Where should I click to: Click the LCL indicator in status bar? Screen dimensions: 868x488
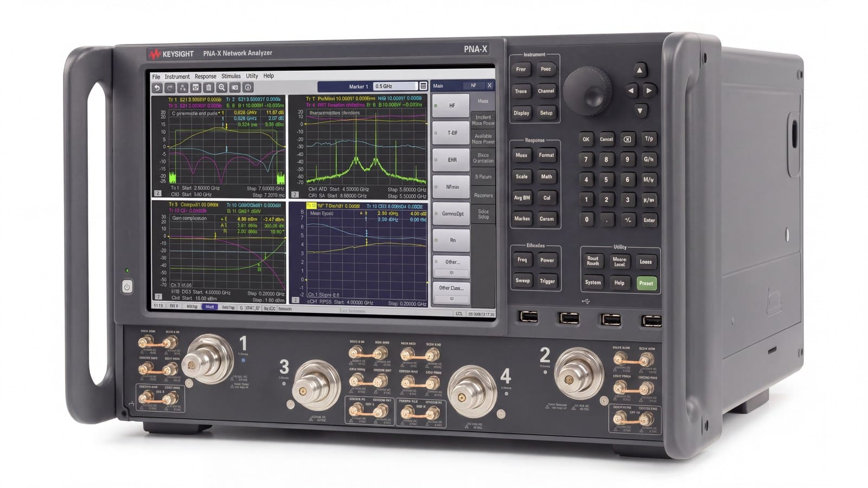tap(459, 313)
